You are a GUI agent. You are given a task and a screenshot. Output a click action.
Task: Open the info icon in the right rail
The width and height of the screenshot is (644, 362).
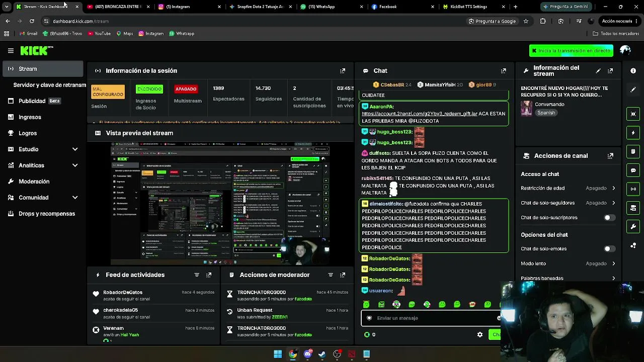click(x=633, y=71)
